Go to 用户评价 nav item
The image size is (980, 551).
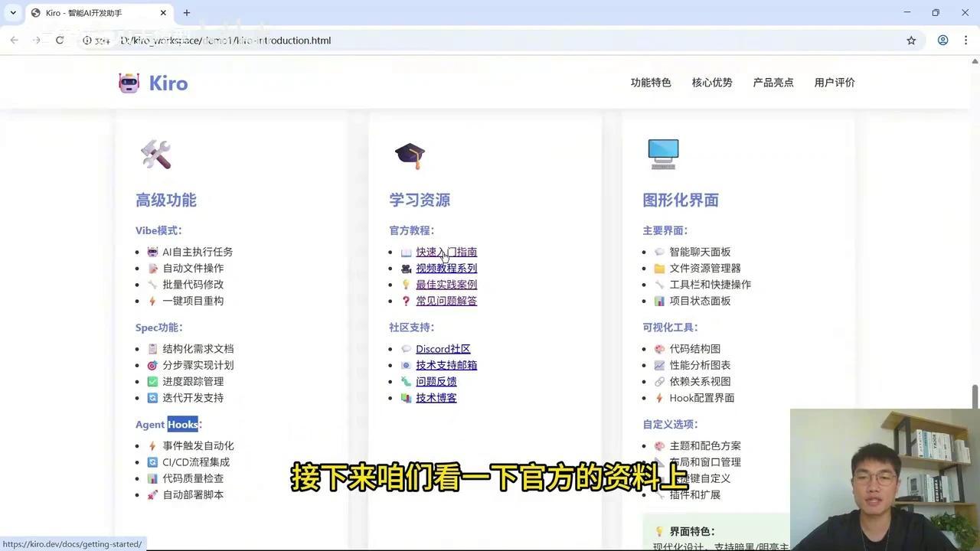coord(835,83)
